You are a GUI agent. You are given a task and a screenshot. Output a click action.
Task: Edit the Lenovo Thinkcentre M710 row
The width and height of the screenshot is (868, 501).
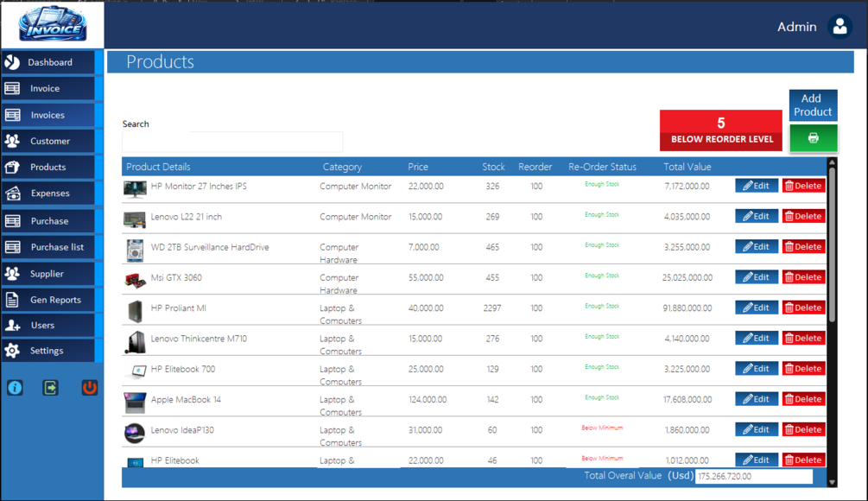click(x=757, y=338)
